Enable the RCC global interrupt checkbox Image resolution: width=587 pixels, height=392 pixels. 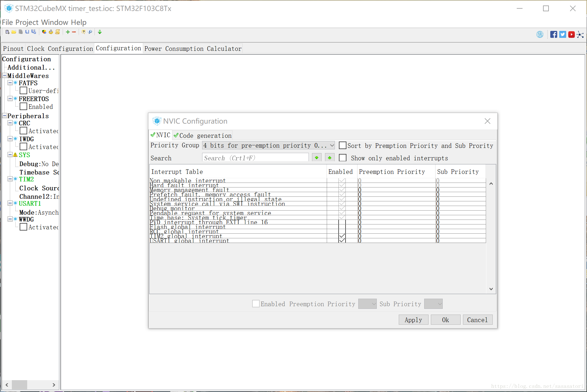(x=342, y=231)
